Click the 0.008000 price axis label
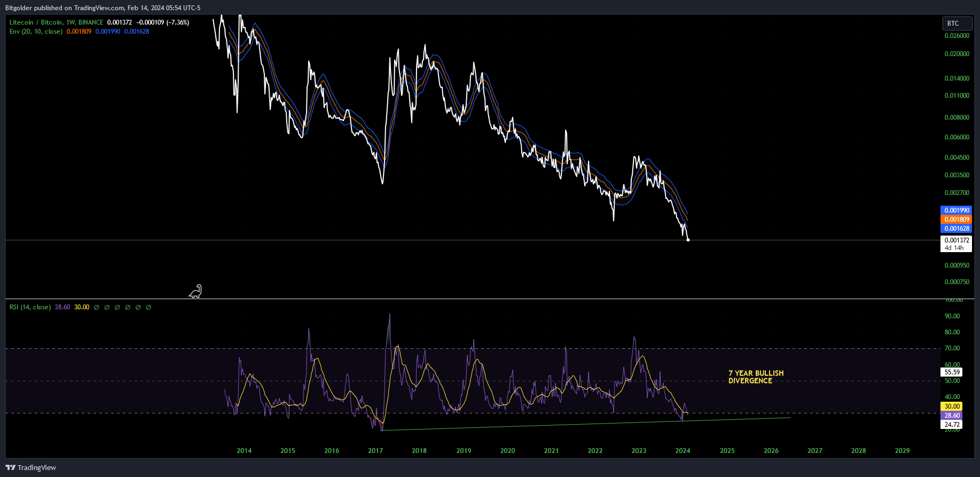This screenshot has height=477, width=980. pos(957,118)
